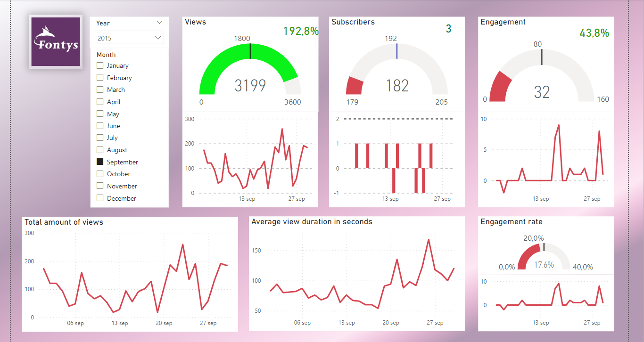
Task: Click the Views gauge
Action: [250, 71]
